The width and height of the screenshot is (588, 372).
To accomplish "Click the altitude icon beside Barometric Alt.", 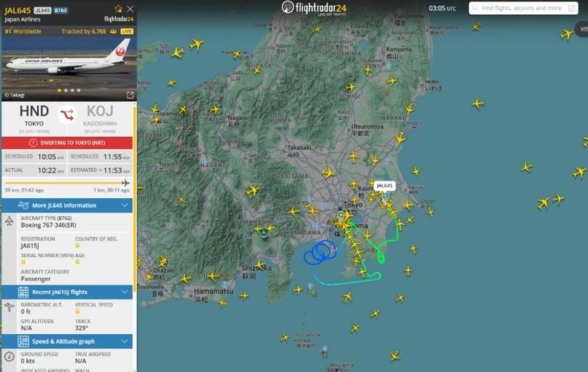I will (9, 308).
